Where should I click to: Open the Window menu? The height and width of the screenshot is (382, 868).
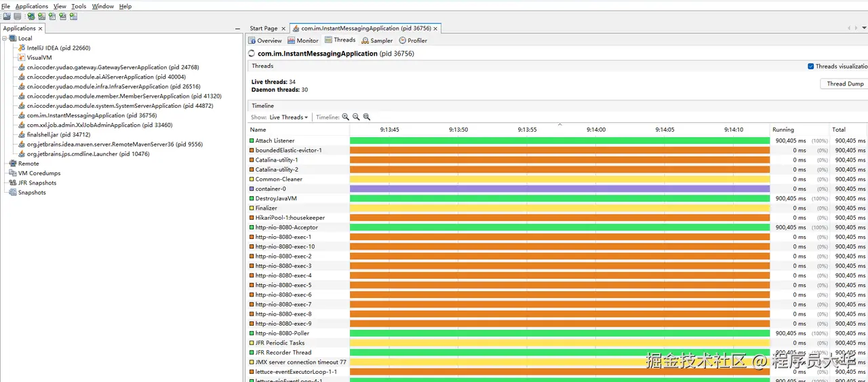point(103,6)
